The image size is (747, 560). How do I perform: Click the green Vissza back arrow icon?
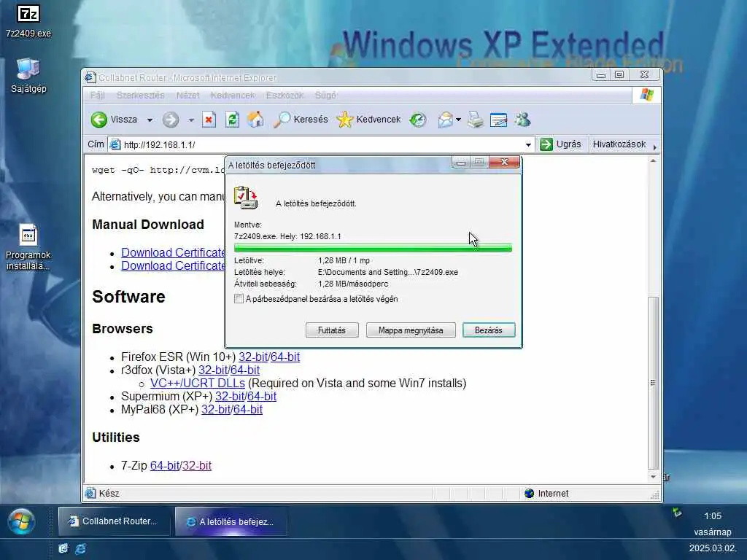click(99, 120)
